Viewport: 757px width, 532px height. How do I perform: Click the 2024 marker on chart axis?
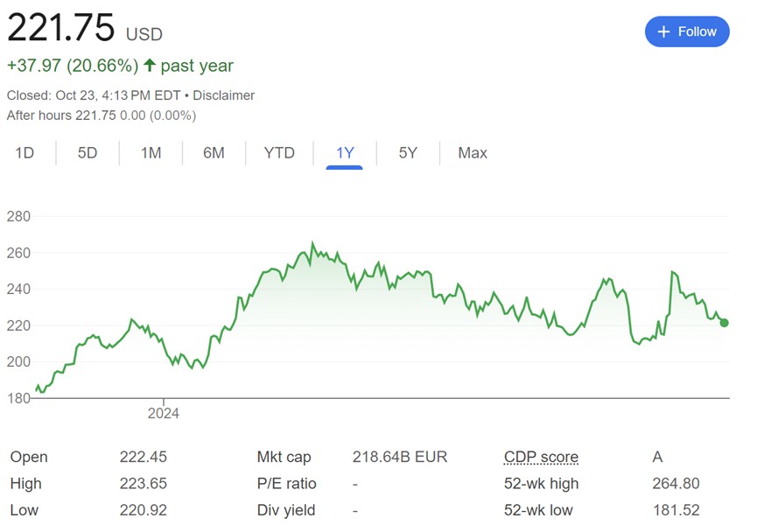coord(163,413)
